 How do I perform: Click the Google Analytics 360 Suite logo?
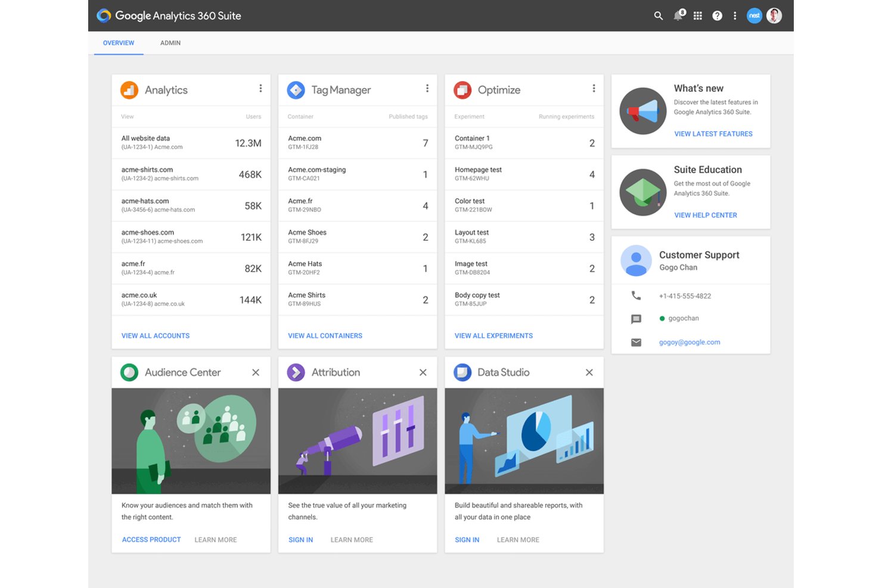169,15
